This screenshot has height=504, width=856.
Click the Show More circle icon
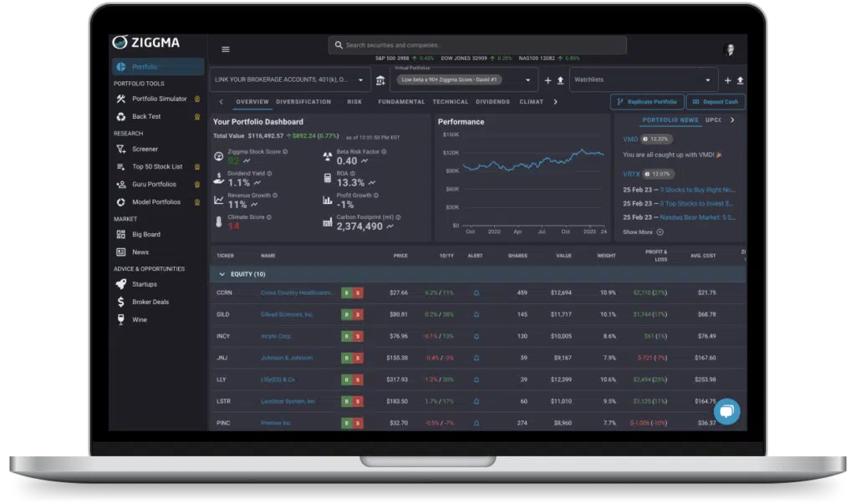[660, 232]
